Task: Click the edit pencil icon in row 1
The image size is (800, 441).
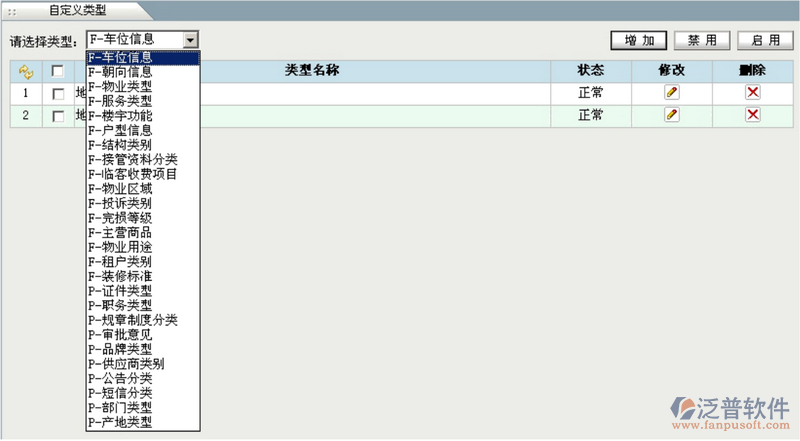Action: 671,92
